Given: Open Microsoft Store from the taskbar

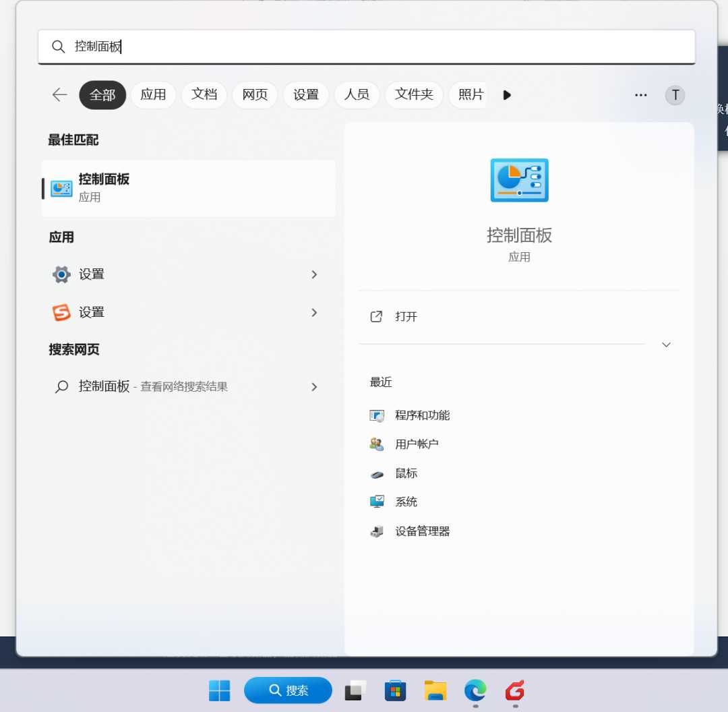Looking at the screenshot, I should coord(395,690).
